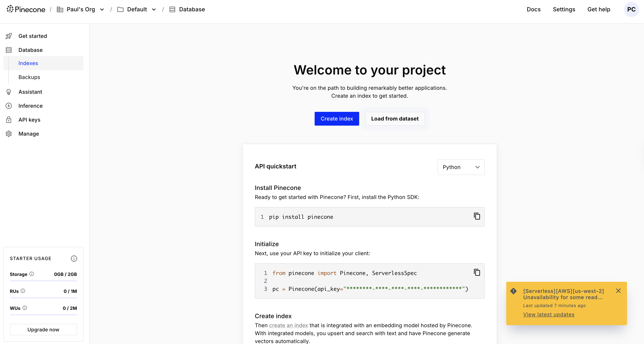Click the RUs info icon

coord(24,291)
